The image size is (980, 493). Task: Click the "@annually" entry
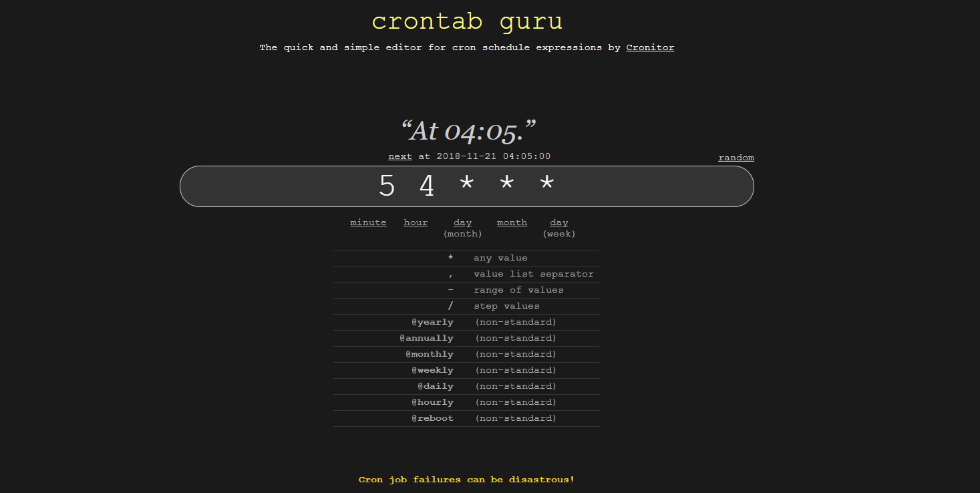pos(426,338)
